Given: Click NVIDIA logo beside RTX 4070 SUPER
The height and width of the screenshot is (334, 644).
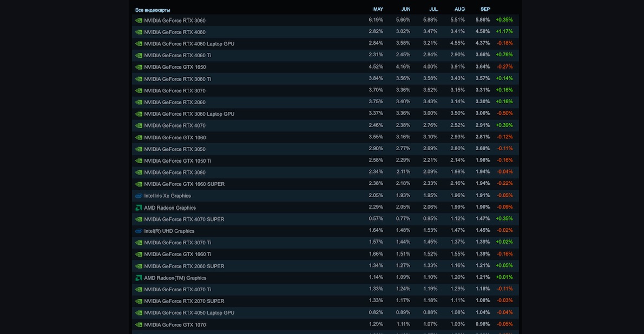Looking at the screenshot, I should click(x=139, y=219).
